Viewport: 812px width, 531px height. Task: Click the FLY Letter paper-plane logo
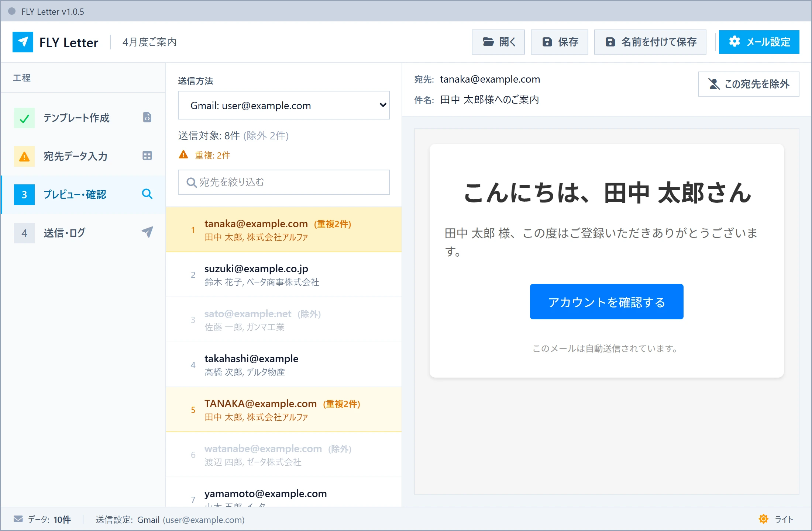(23, 42)
